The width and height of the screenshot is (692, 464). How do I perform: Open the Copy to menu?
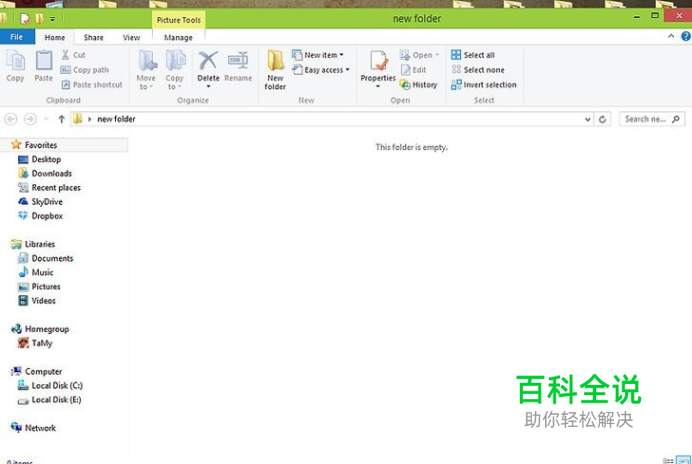click(x=175, y=69)
